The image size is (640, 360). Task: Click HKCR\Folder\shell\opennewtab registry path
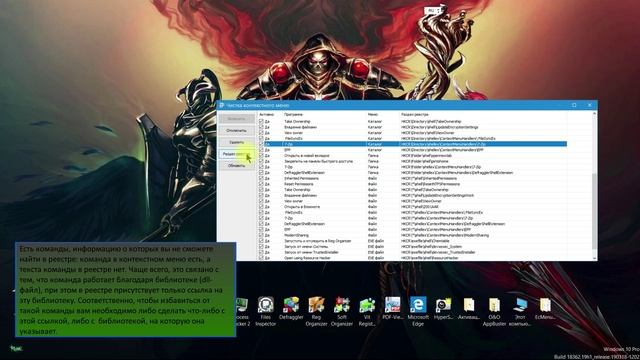(x=426, y=156)
